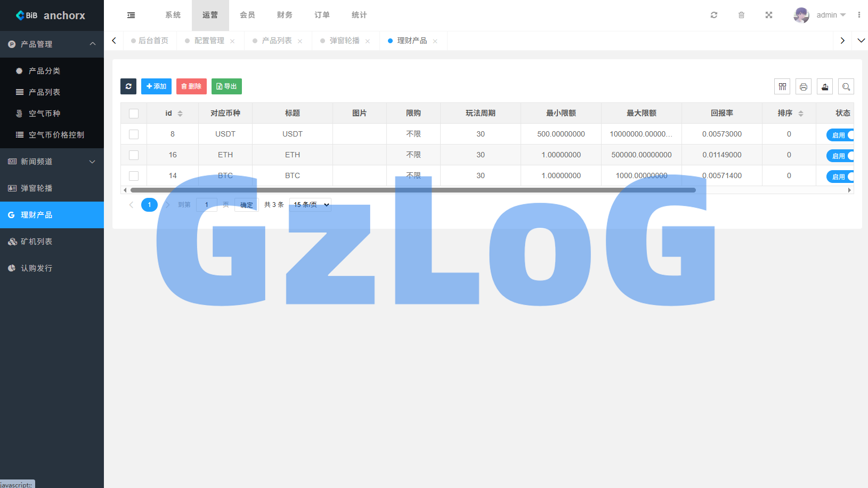
Task: Switch to the 财务 top menu
Action: pyautogui.click(x=285, y=15)
